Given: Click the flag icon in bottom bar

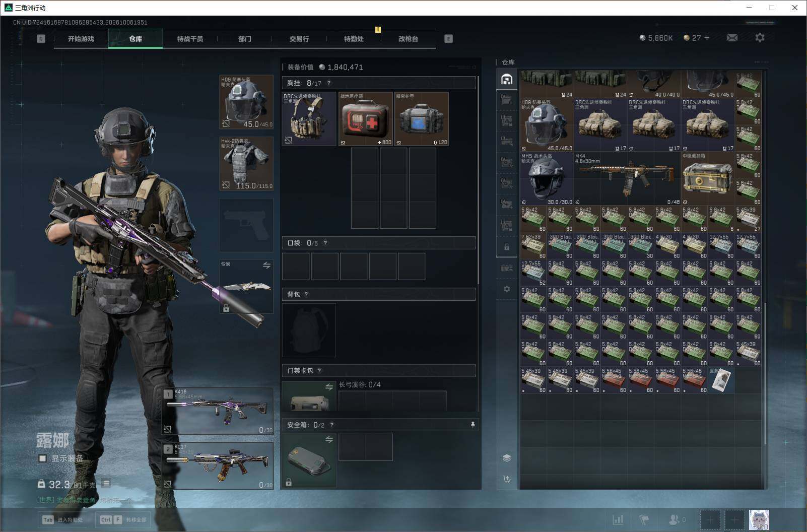Looking at the screenshot, I should tap(644, 519).
